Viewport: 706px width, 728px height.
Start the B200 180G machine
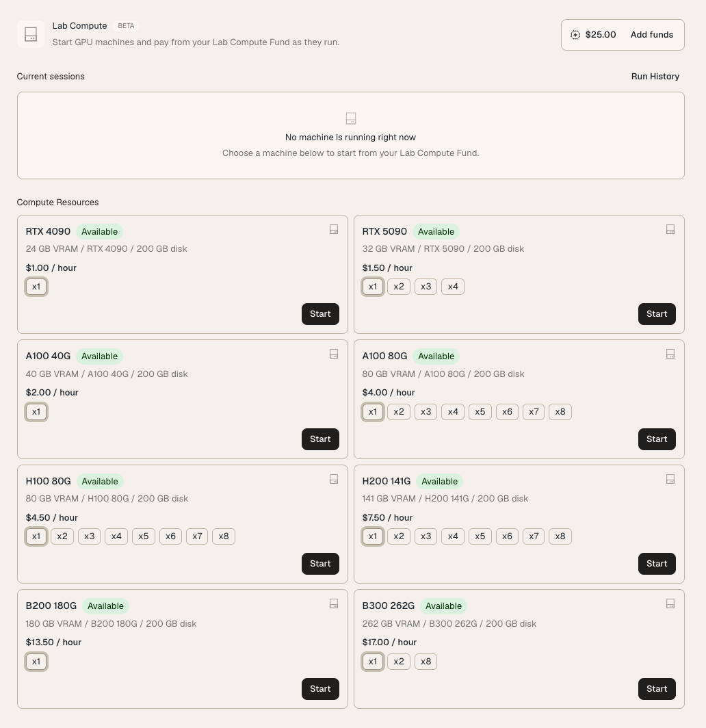pyautogui.click(x=320, y=689)
